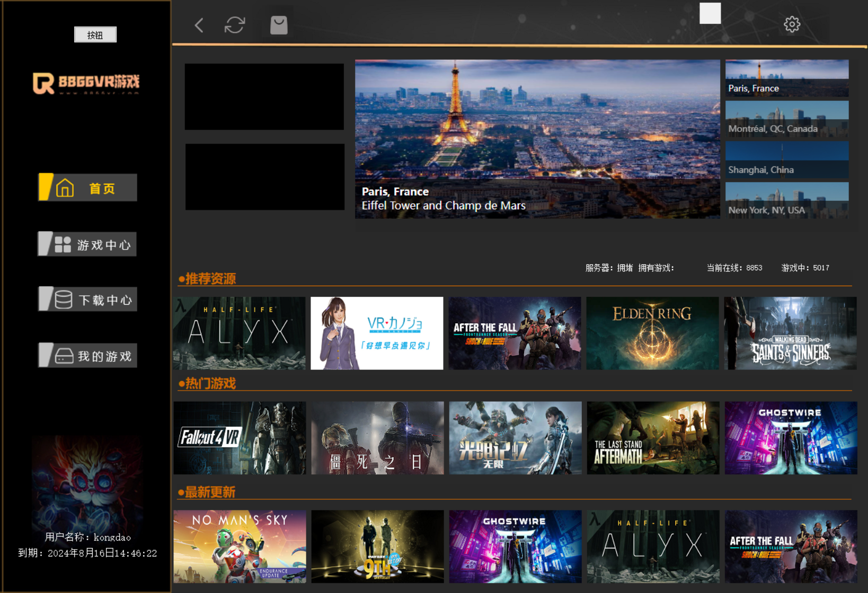Open After the Fall in 推荐资源
This screenshot has width=868, height=593.
[x=515, y=333]
